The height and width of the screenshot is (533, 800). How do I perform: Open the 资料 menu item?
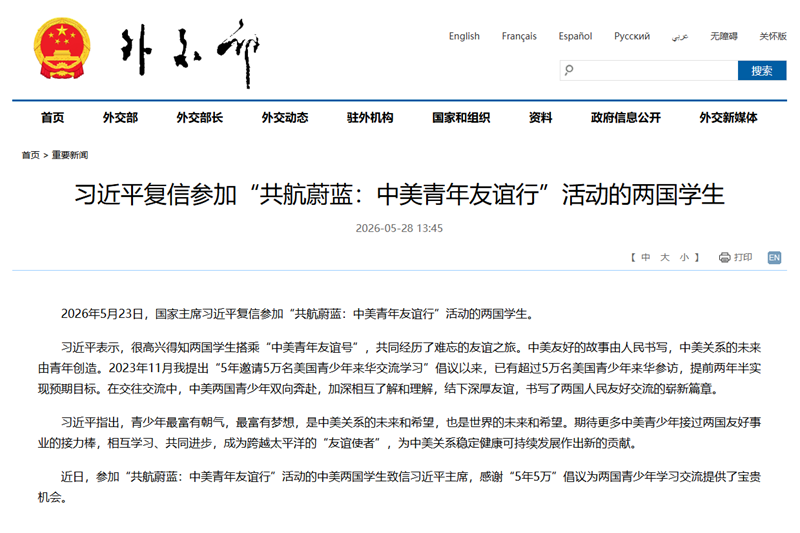(x=540, y=118)
